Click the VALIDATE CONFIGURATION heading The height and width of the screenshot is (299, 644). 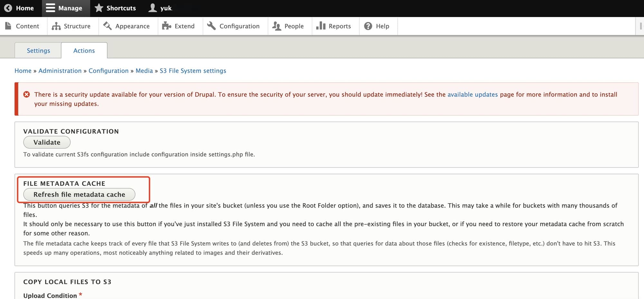[x=71, y=131]
